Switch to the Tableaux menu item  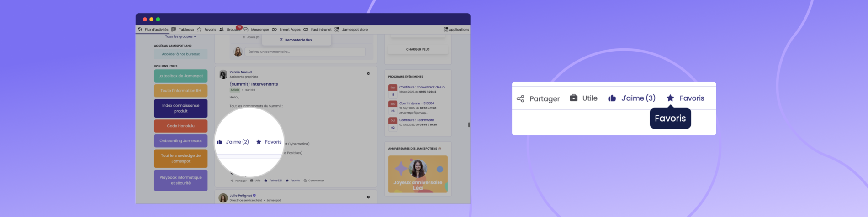point(183,30)
